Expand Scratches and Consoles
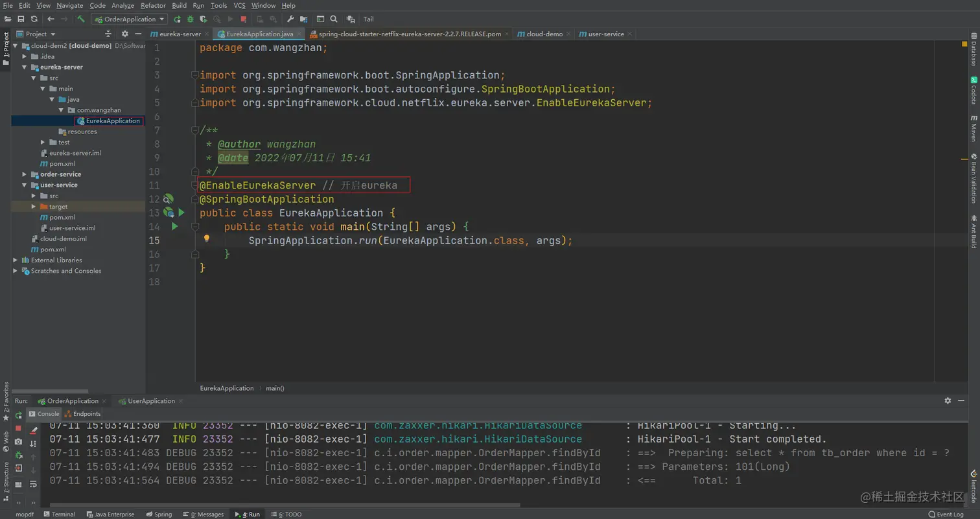The height and width of the screenshot is (519, 980). 16,271
